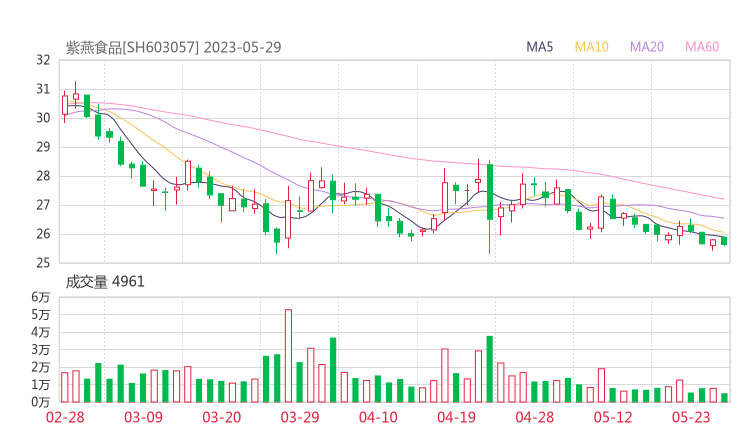Click the 03-09 date axis label
Screen dimensions: 740x440
(x=143, y=417)
